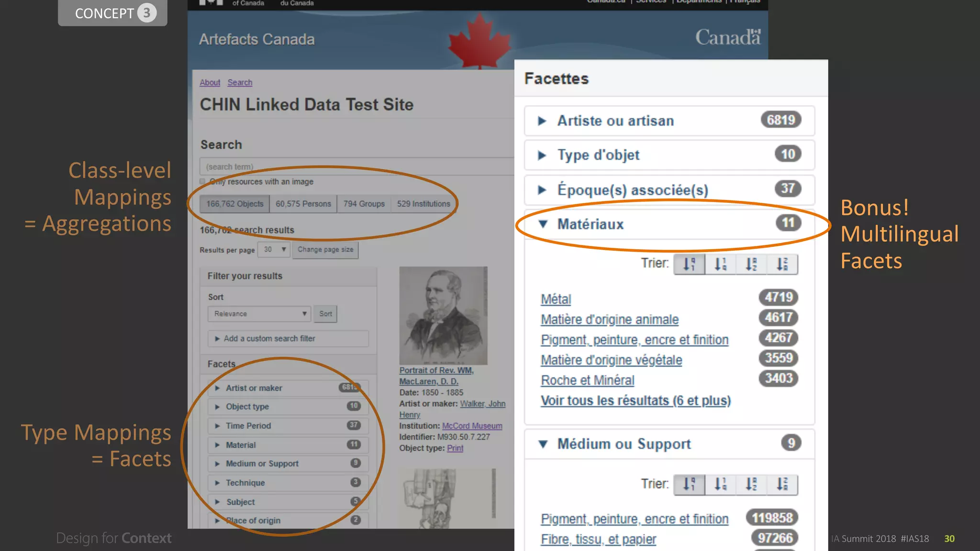Click the portrait thumbnail of Rev. MacLaren
980x551 pixels.
[443, 316]
